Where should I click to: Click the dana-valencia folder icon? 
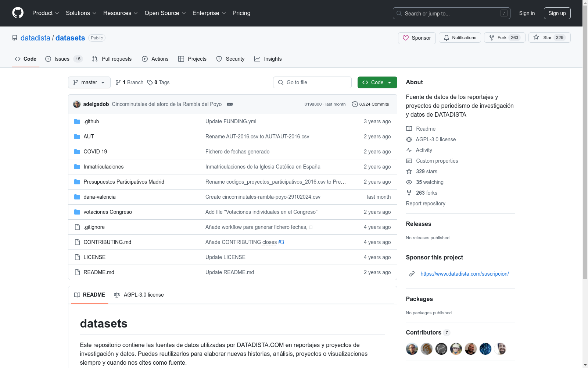[x=77, y=197]
